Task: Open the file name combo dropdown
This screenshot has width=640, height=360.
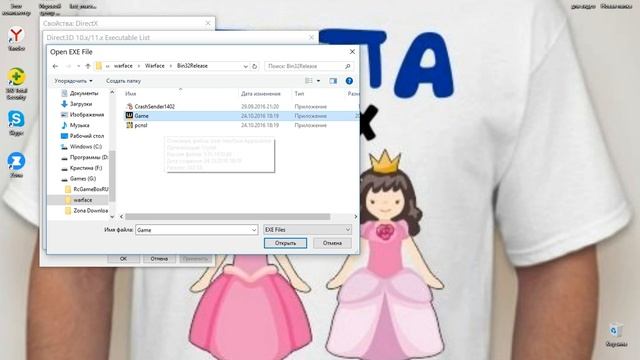Action: pos(253,230)
